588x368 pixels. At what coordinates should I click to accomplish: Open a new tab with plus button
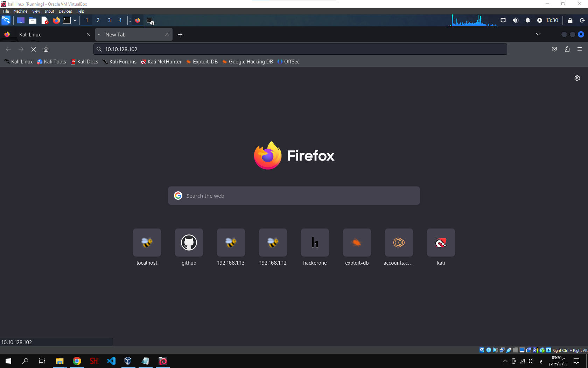click(180, 34)
